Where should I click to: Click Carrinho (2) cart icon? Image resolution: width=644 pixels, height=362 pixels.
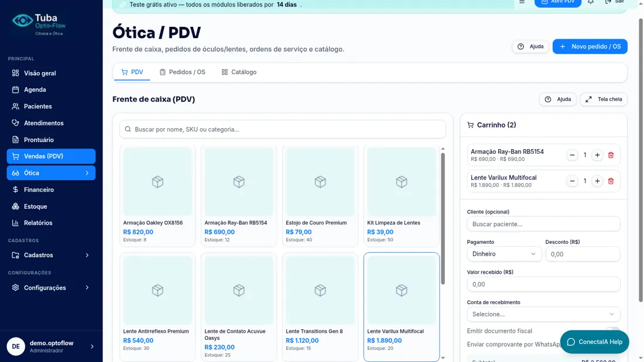coord(471,125)
